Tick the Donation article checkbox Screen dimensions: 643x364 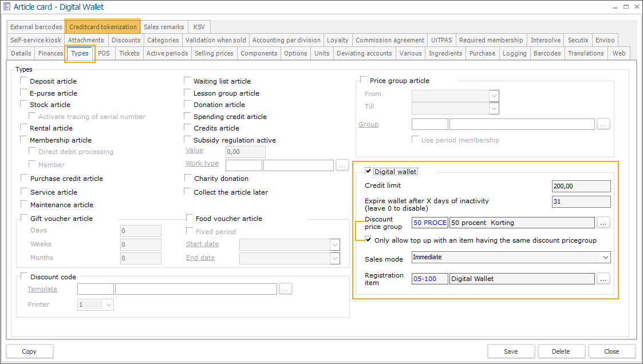pyautogui.click(x=188, y=105)
